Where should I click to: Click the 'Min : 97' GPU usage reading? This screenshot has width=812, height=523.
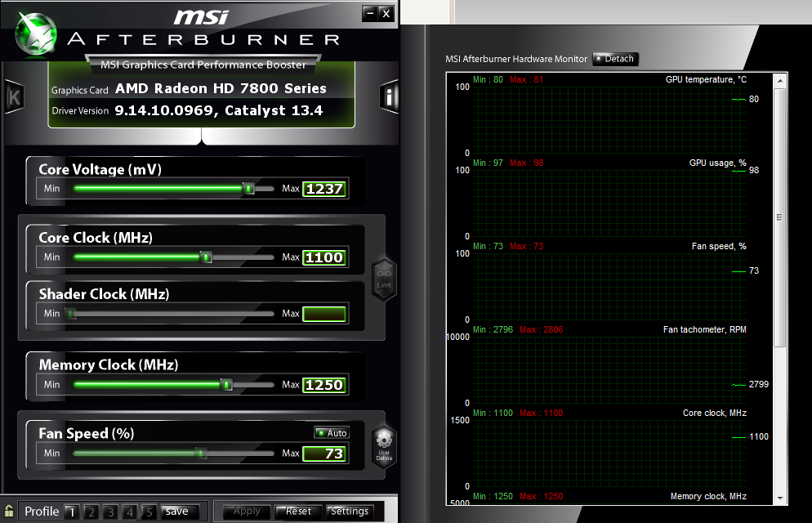point(488,163)
